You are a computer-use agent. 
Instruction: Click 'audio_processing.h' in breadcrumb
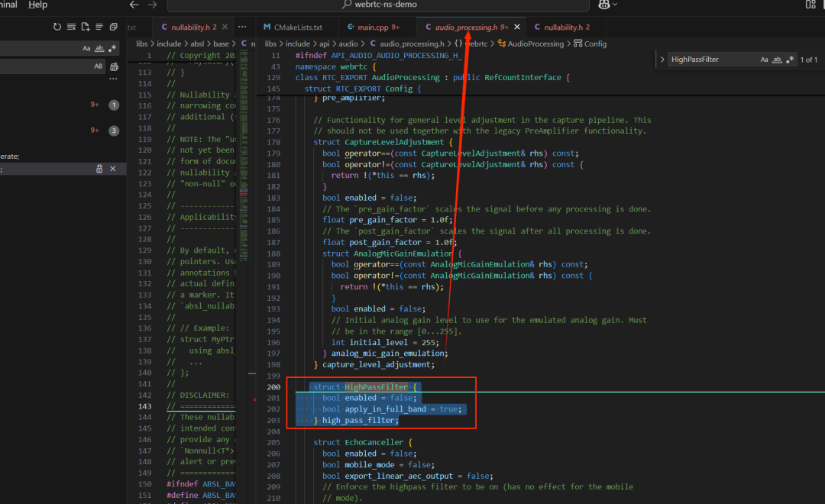coord(412,44)
